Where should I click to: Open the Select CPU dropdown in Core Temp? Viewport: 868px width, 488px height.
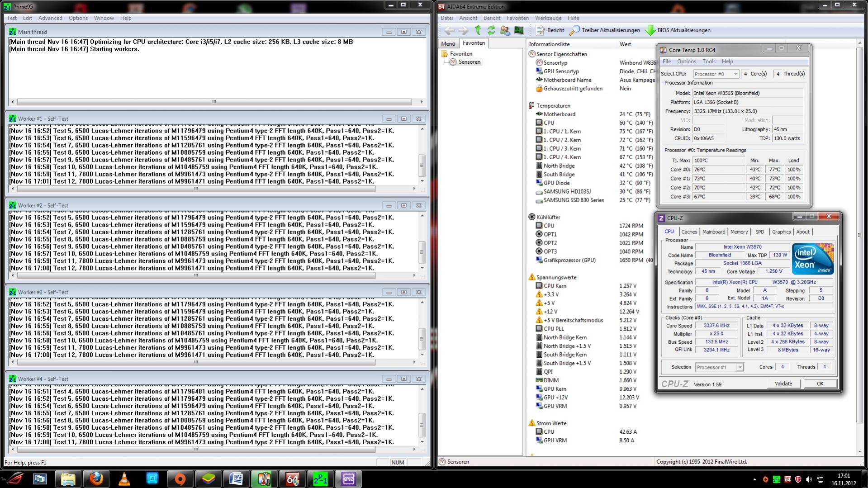click(716, 74)
